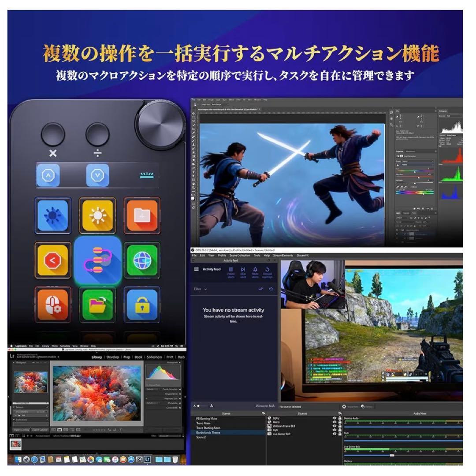Open Filters button in OBS source toolbar

pos(367,407)
